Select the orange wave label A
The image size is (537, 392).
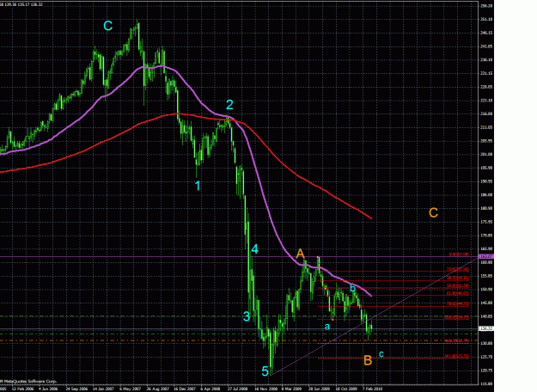point(300,254)
